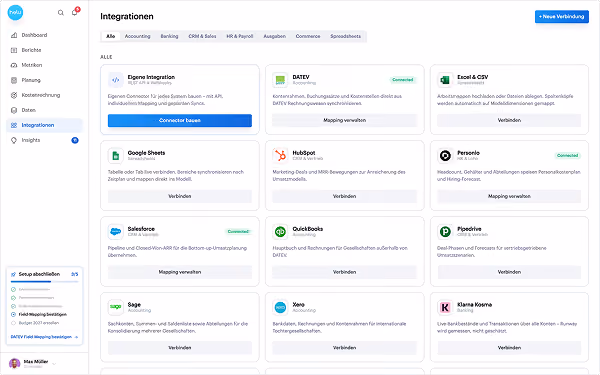The image size is (600, 375).
Task: Switch to the Banking tab
Action: click(x=170, y=36)
